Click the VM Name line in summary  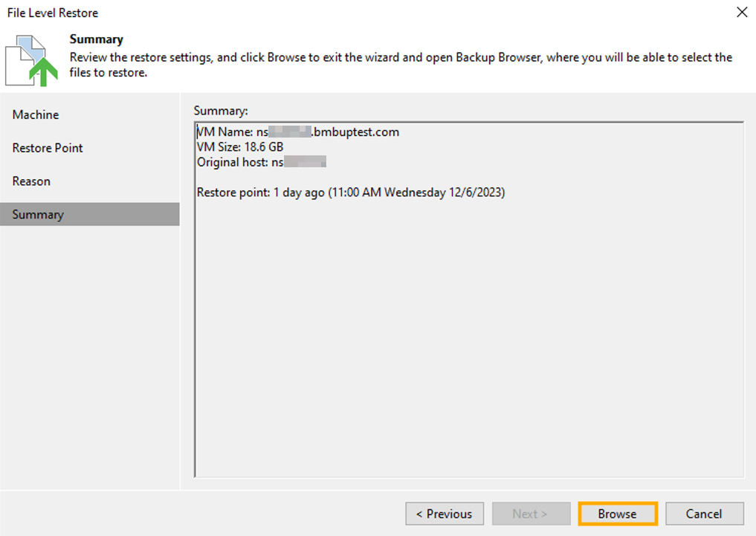coord(297,132)
